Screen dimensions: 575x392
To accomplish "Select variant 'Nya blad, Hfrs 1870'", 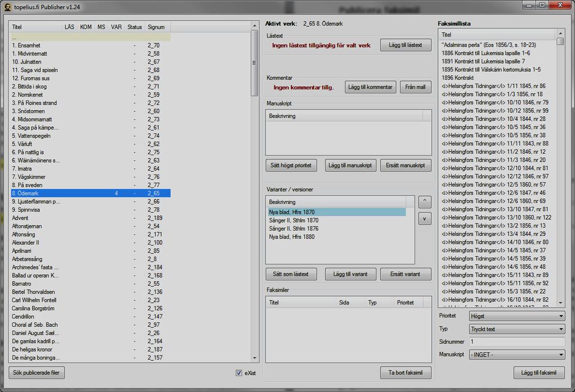I will tap(337, 212).
